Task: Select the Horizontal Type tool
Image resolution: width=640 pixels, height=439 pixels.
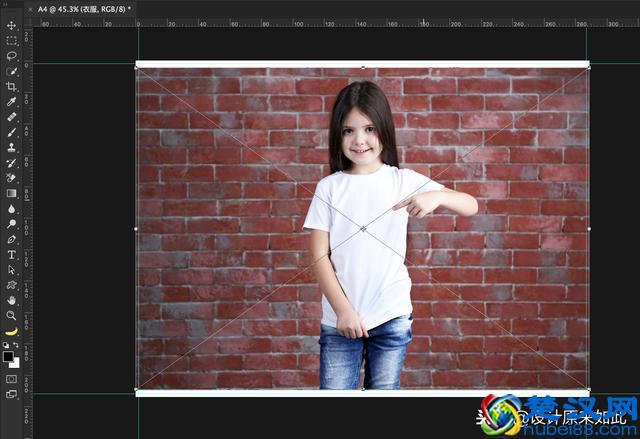Action: pos(11,254)
